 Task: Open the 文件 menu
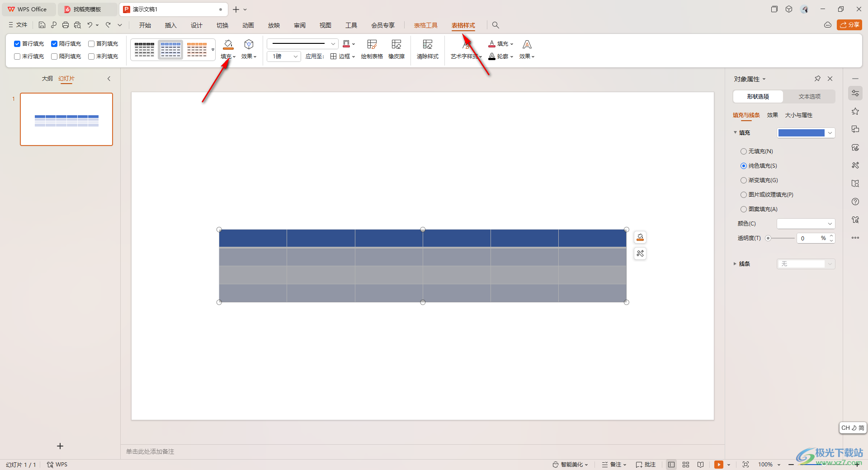pyautogui.click(x=18, y=25)
